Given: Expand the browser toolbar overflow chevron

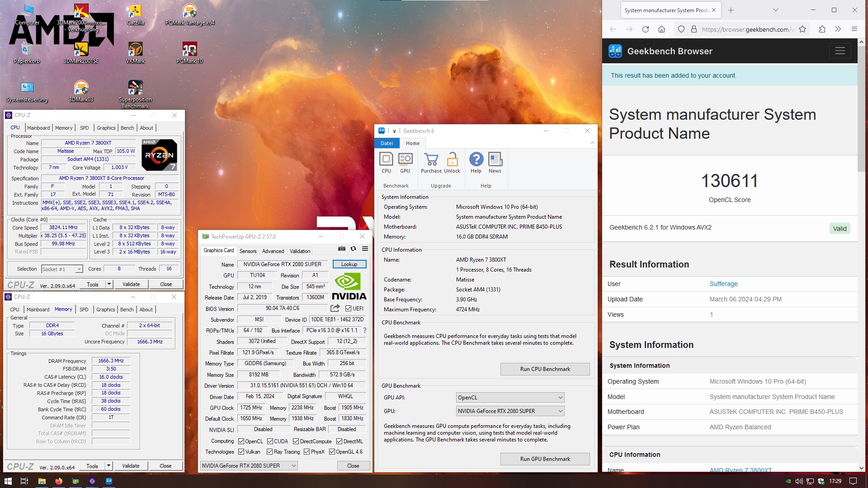Looking at the screenshot, I should coord(838,29).
